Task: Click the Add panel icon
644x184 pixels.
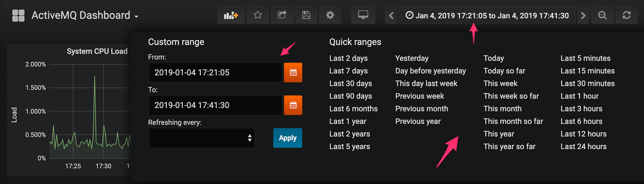Action: click(231, 16)
